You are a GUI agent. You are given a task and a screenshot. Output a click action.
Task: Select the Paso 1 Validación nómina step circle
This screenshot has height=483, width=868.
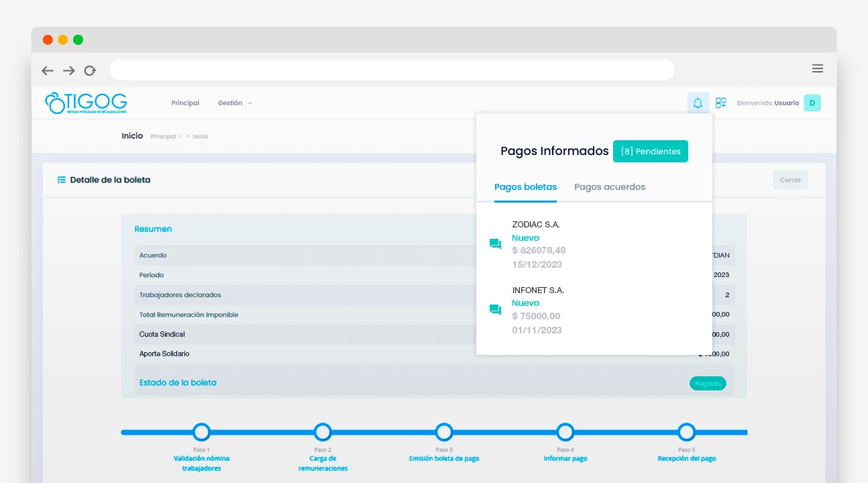click(201, 432)
